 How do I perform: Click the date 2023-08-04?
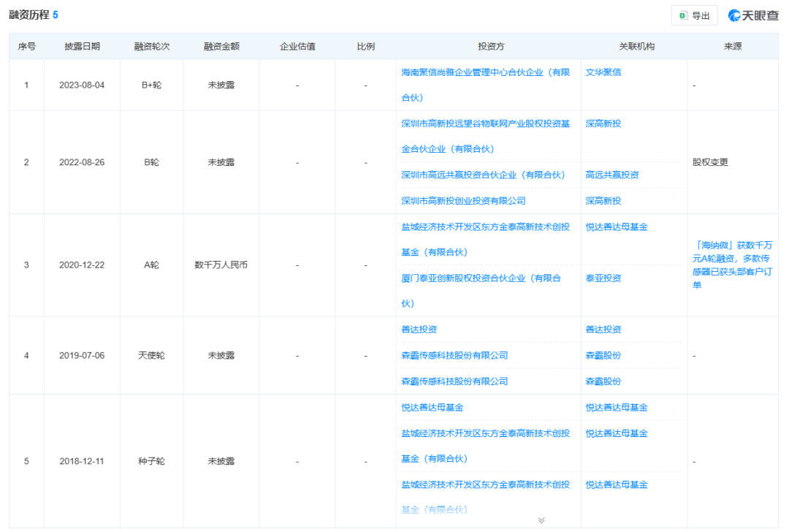[82, 85]
